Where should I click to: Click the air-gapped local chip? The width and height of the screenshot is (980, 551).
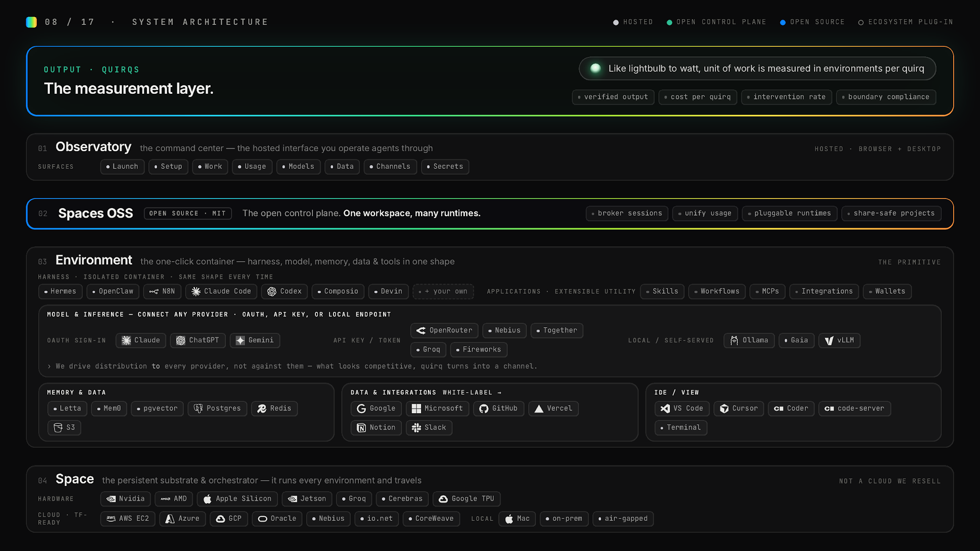click(623, 518)
